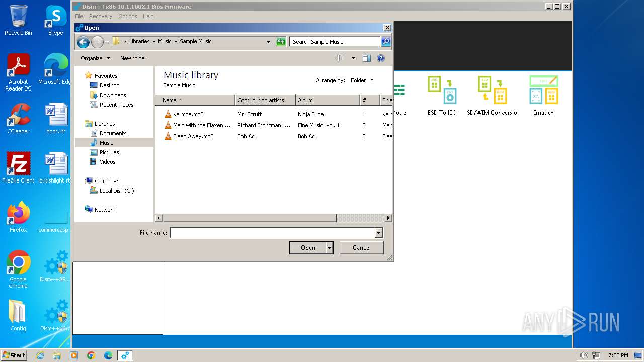This screenshot has width=644, height=362.
Task: Open recent pages dropdown next to Forward
Action: (x=107, y=42)
